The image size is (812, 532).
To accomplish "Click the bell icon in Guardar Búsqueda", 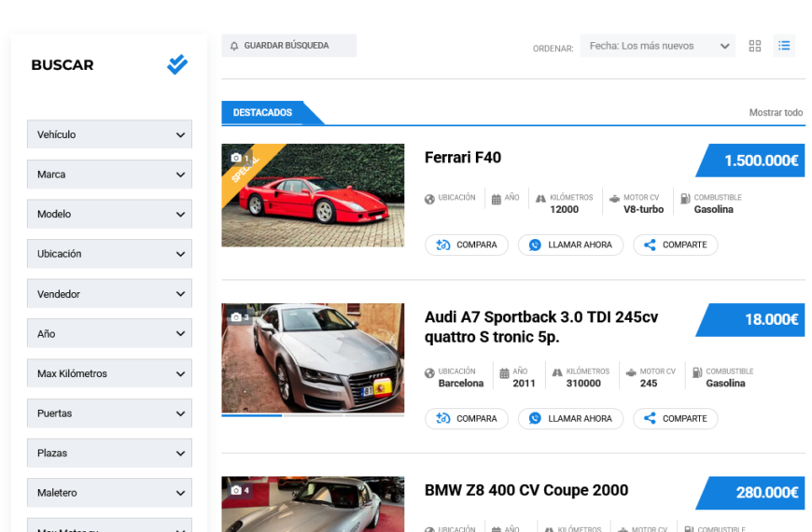I will [x=234, y=46].
